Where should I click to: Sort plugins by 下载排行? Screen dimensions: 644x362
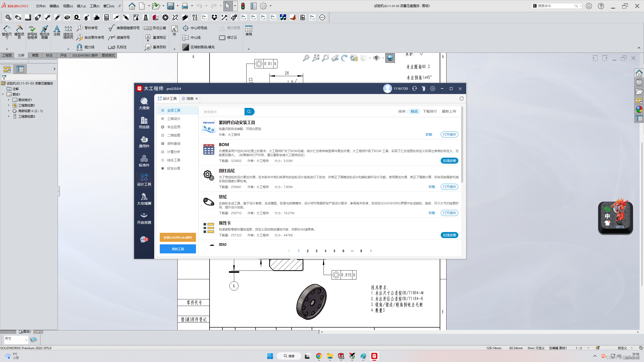pyautogui.click(x=430, y=111)
